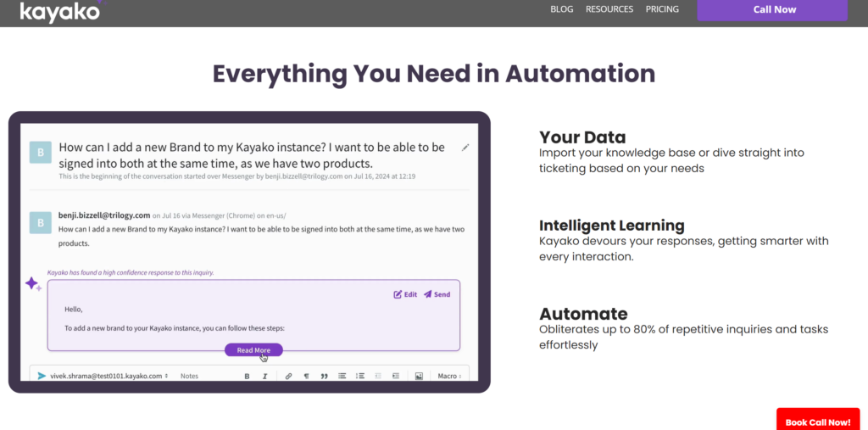Click the AI sparkle icon
868x430 pixels.
tap(33, 284)
